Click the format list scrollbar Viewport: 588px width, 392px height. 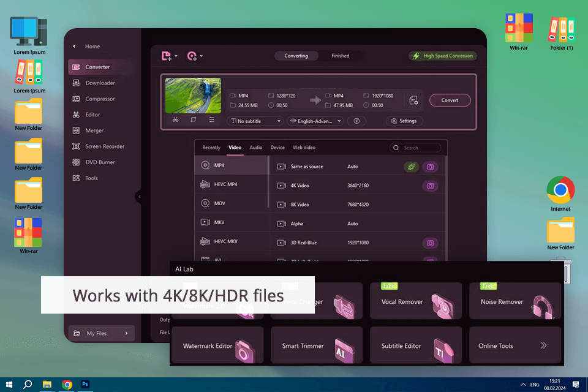pos(268,181)
